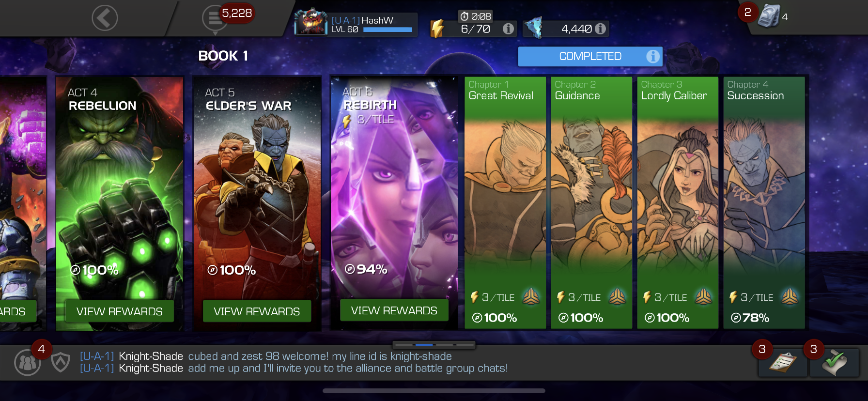Image resolution: width=868 pixels, height=401 pixels.
Task: Open the chat menu with 5,228 badge
Action: pyautogui.click(x=215, y=18)
